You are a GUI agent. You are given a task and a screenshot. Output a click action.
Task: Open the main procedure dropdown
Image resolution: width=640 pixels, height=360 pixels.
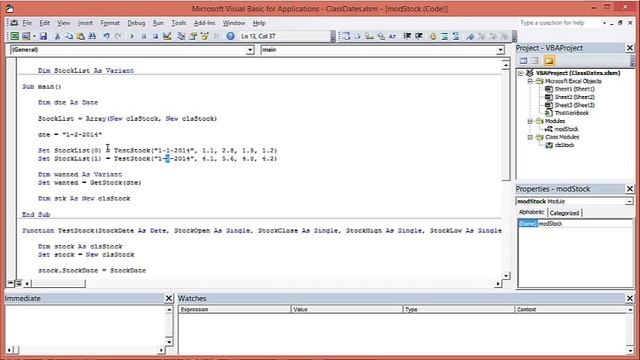coord(500,50)
